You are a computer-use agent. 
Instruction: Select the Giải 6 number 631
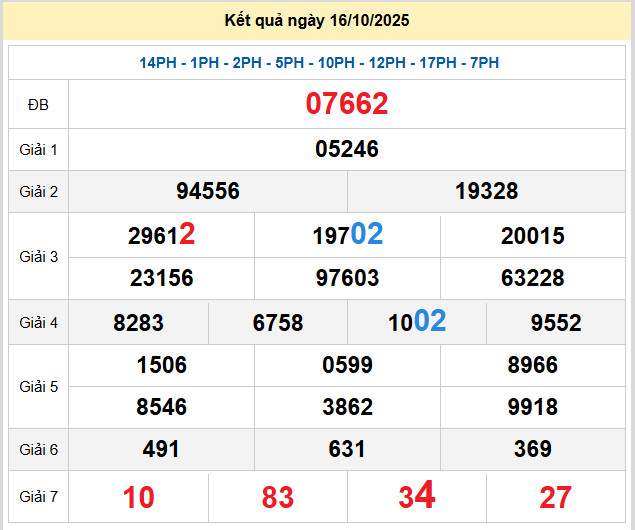click(347, 450)
